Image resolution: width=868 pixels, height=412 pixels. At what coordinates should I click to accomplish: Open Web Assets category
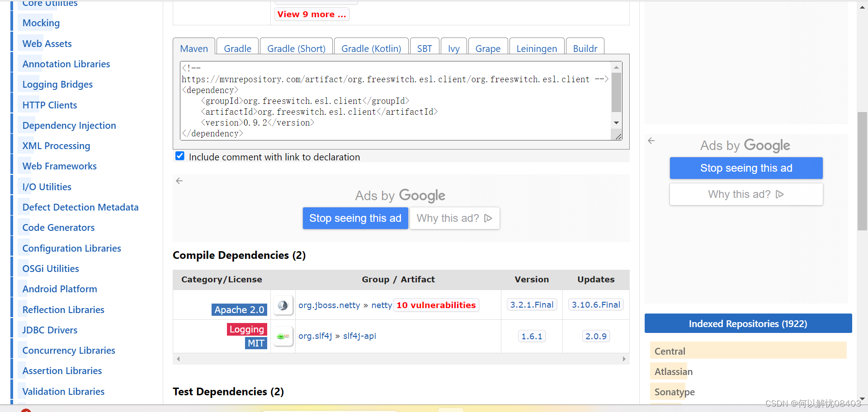[47, 44]
